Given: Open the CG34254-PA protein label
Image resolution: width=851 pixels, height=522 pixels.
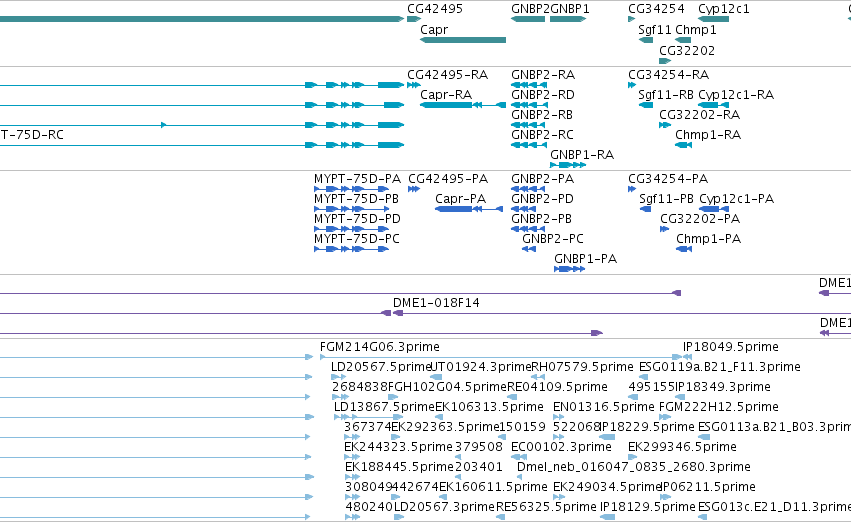Looking at the screenshot, I should pos(668,179).
